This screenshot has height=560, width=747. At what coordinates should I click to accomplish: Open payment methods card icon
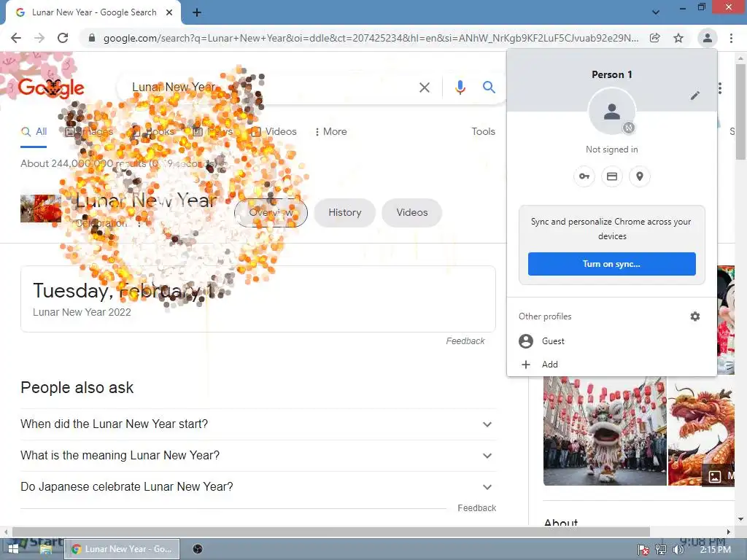[612, 176]
